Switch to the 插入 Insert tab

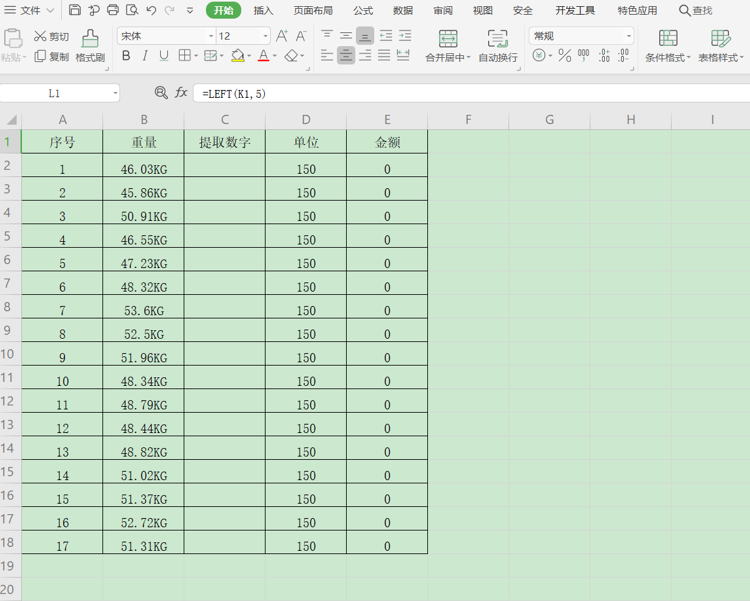click(x=263, y=10)
